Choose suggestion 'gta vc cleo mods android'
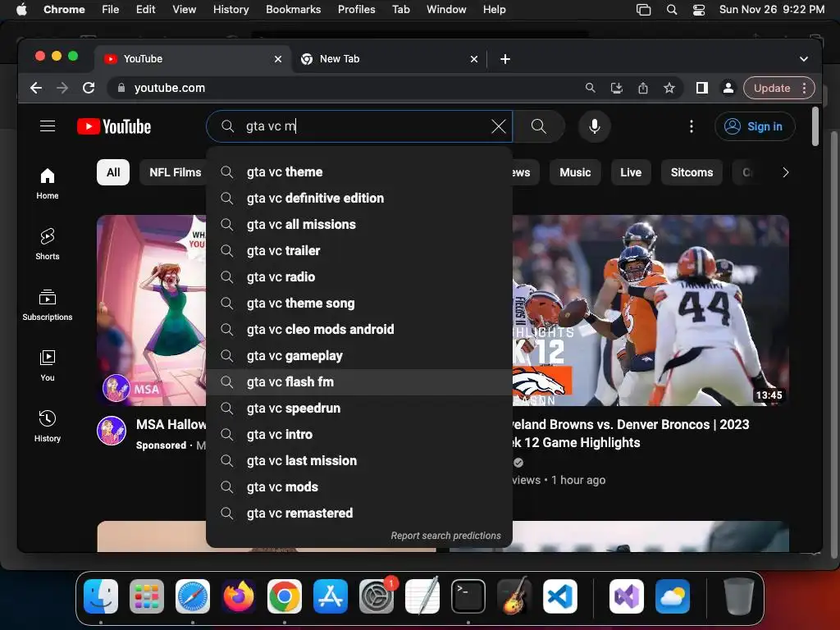Screen dimensions: 840x630 click(x=359, y=330)
